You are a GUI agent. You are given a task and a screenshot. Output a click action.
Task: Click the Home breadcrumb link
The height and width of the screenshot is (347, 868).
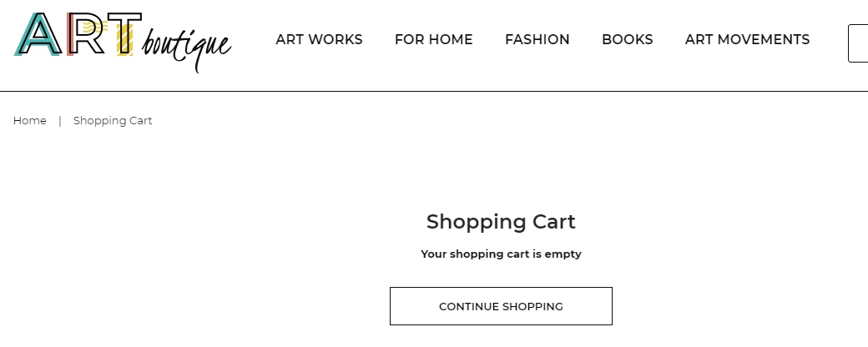click(30, 121)
